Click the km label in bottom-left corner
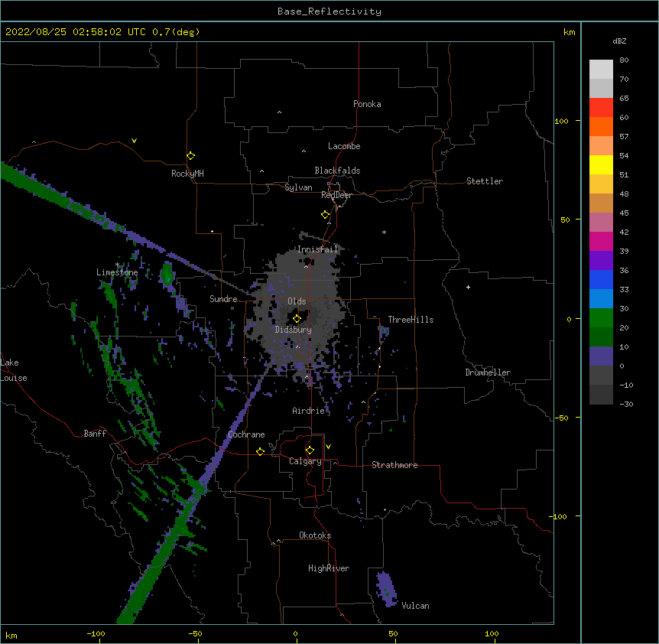The image size is (659, 644). click(11, 636)
